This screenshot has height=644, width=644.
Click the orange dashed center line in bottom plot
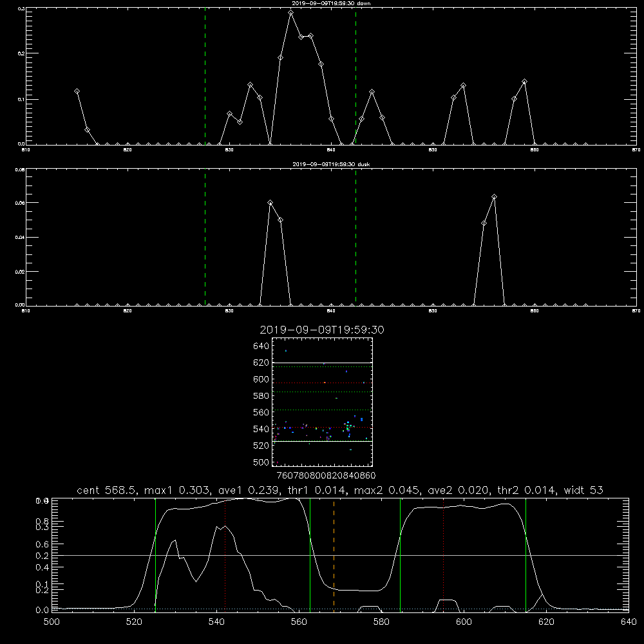tap(334, 555)
